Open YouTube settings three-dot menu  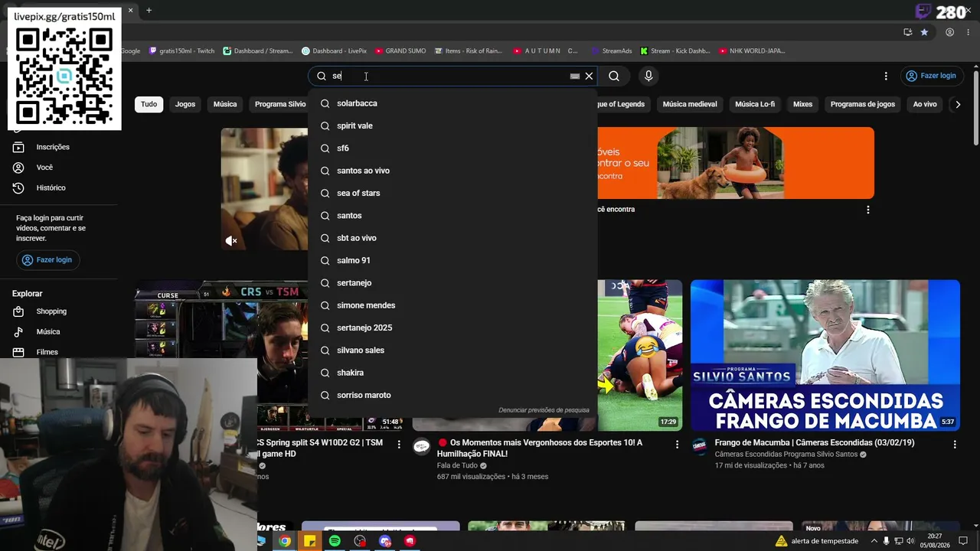pos(886,76)
